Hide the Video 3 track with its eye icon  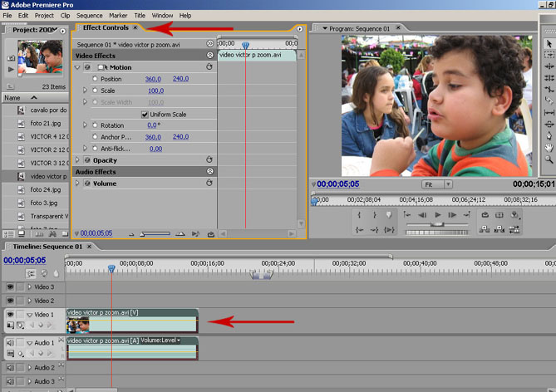[11, 287]
